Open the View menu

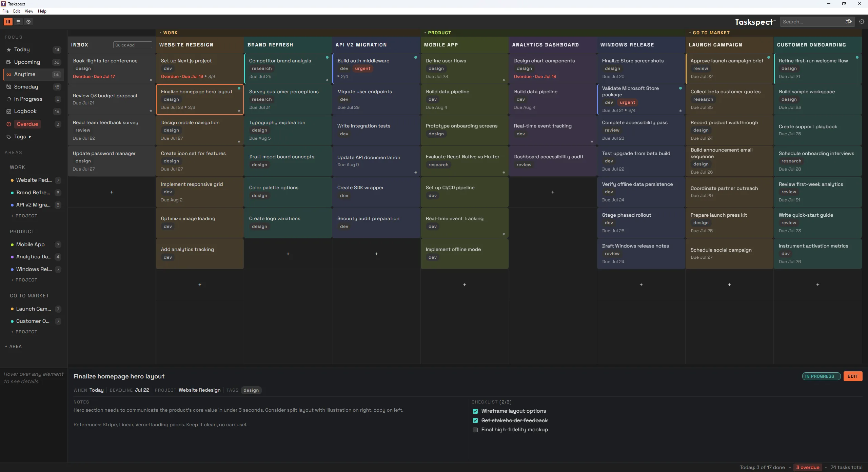click(x=29, y=11)
